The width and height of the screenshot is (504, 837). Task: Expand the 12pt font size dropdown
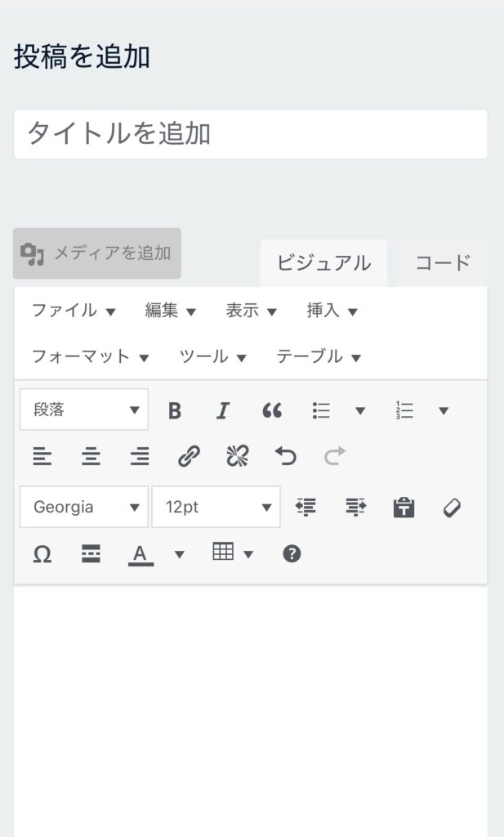coord(216,508)
